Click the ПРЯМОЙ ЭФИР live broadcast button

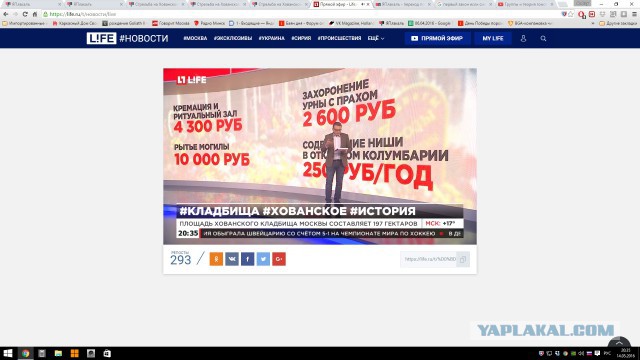(x=438, y=38)
